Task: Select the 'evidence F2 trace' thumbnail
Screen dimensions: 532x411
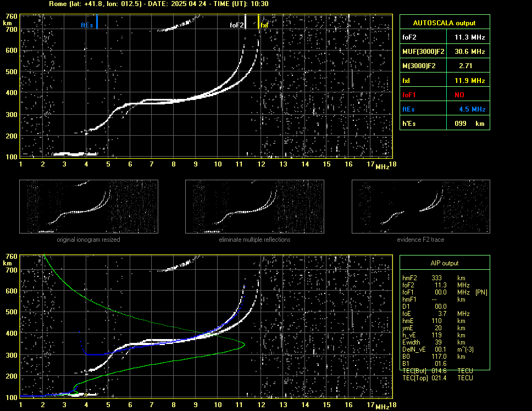Action: click(x=421, y=207)
